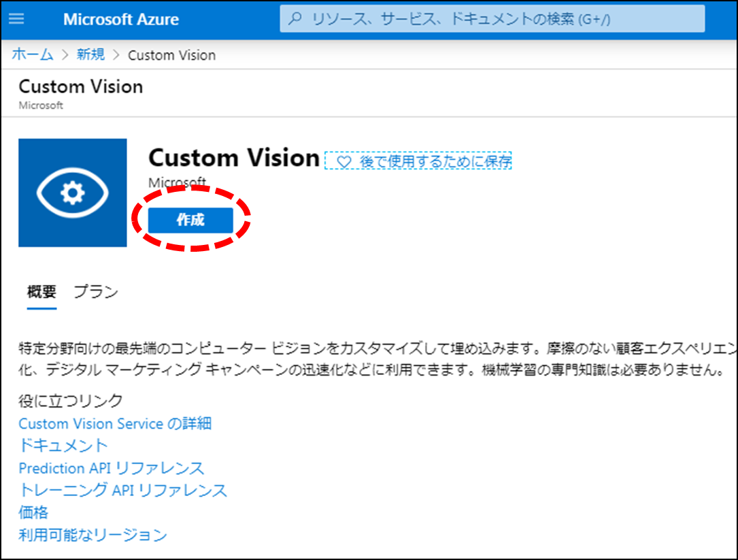738x560 pixels.
Task: Open トレーニング API リファレンス link
Action: [x=123, y=491]
